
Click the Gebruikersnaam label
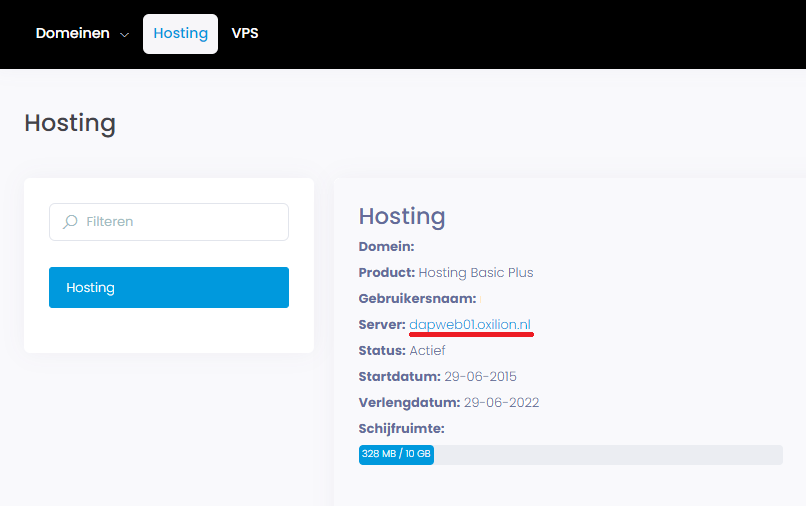417,299
